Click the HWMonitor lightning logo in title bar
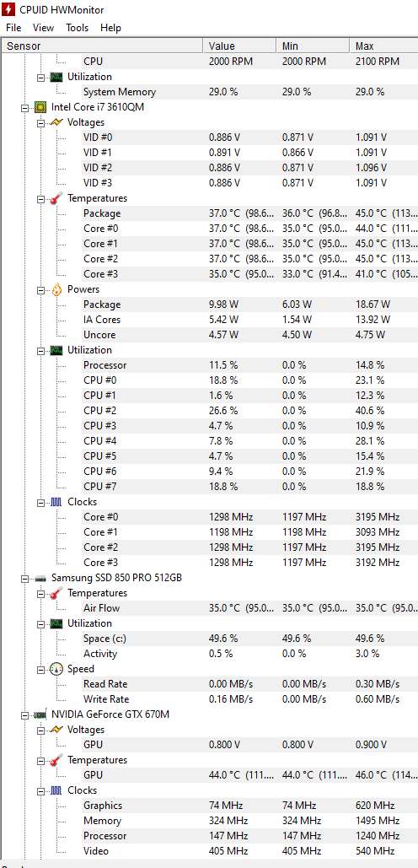This screenshot has width=418, height=868. point(8,9)
